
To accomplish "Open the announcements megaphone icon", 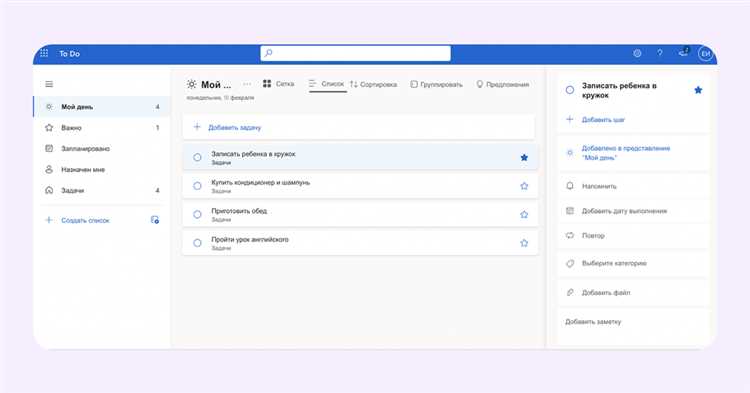I will click(684, 53).
